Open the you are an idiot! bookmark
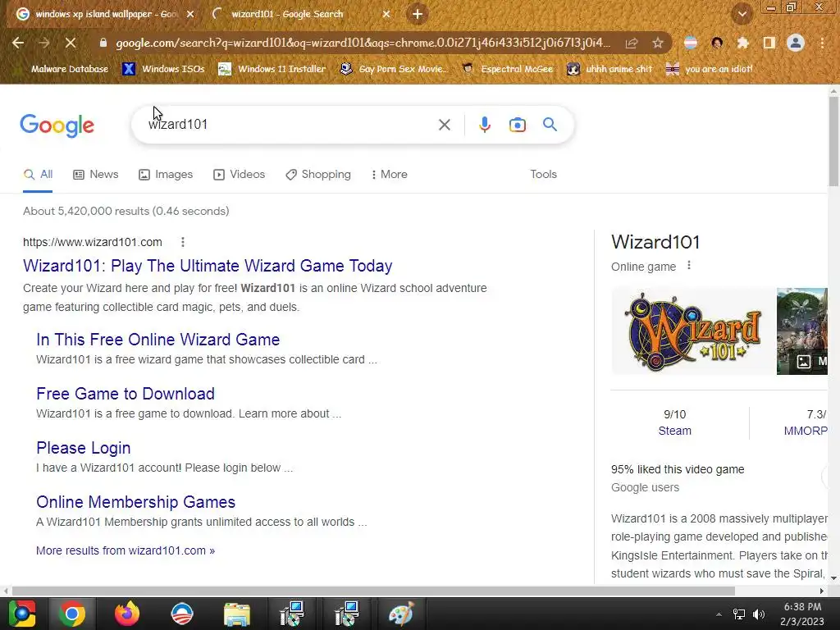The width and height of the screenshot is (840, 630). (709, 69)
